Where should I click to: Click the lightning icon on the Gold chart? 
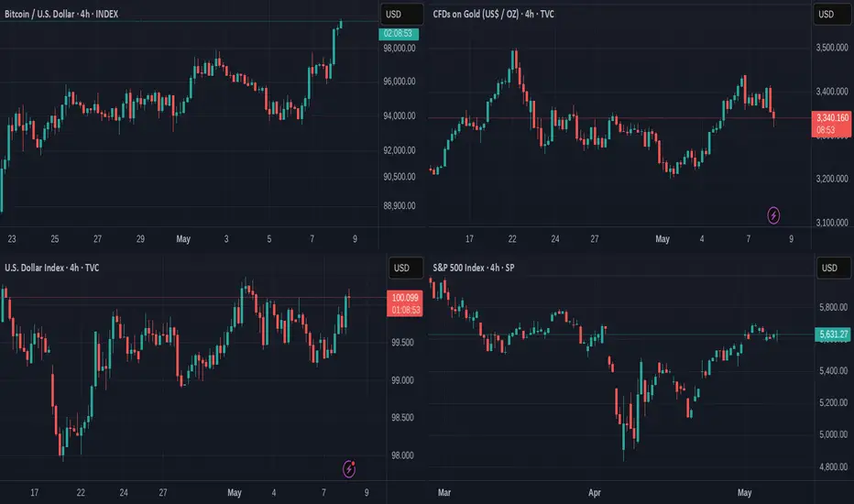click(x=775, y=215)
